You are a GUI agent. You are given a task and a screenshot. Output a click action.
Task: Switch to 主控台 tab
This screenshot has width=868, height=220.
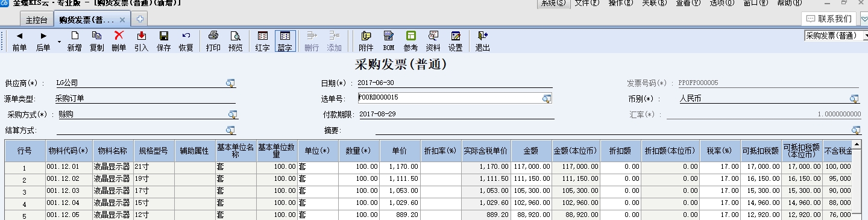(x=36, y=20)
